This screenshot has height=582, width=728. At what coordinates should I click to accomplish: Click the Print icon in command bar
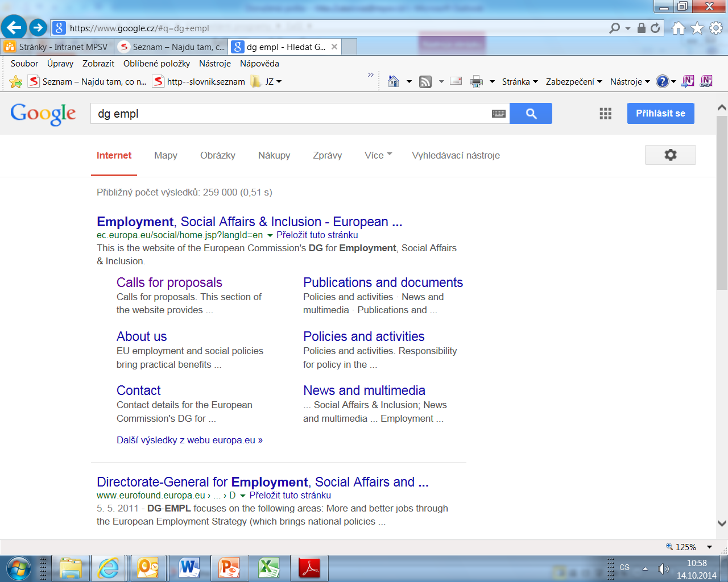point(476,82)
